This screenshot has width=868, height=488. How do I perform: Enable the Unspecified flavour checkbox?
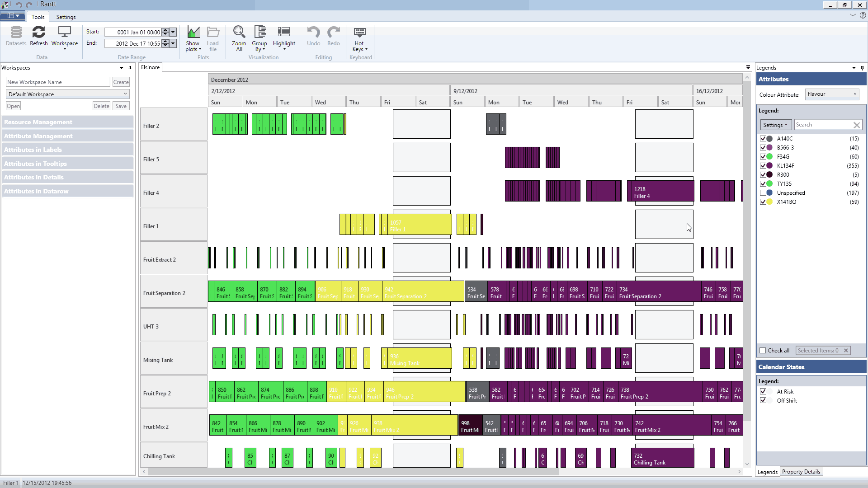click(763, 193)
